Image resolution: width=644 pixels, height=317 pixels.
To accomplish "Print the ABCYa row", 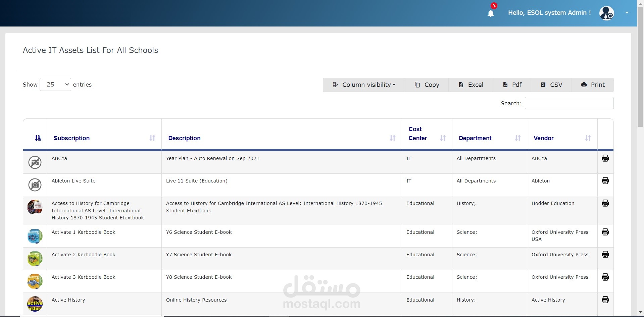I will point(605,158).
